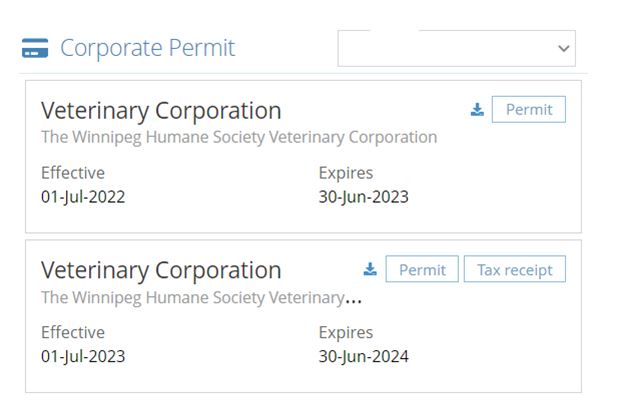This screenshot has height=404, width=621.
Task: Download the 2023-2024 permit via download icon
Action: click(370, 269)
